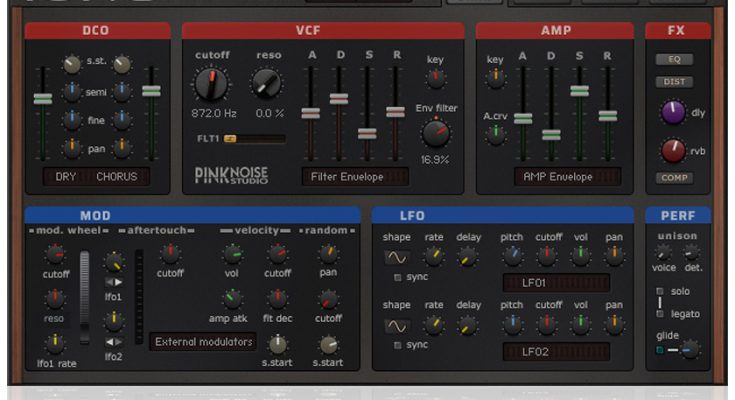Viewport: 735px width, 400px height.
Task: Click the glide knob in PERF
Action: pyautogui.click(x=689, y=350)
